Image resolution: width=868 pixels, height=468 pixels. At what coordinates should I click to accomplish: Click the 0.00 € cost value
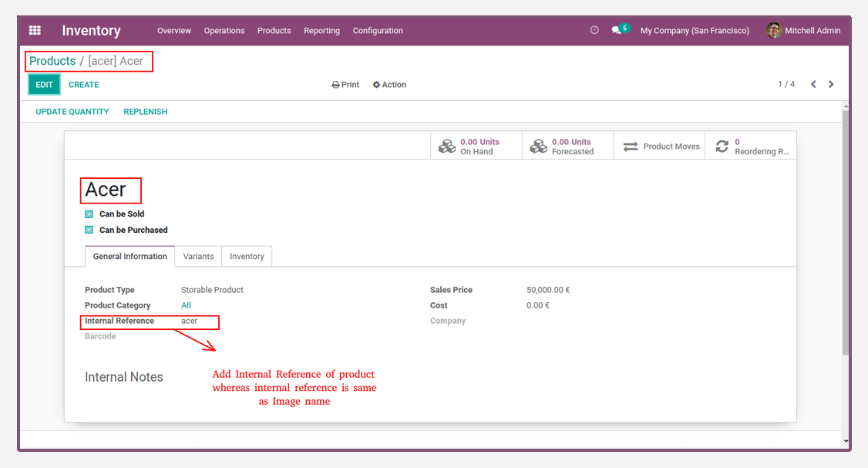538,305
